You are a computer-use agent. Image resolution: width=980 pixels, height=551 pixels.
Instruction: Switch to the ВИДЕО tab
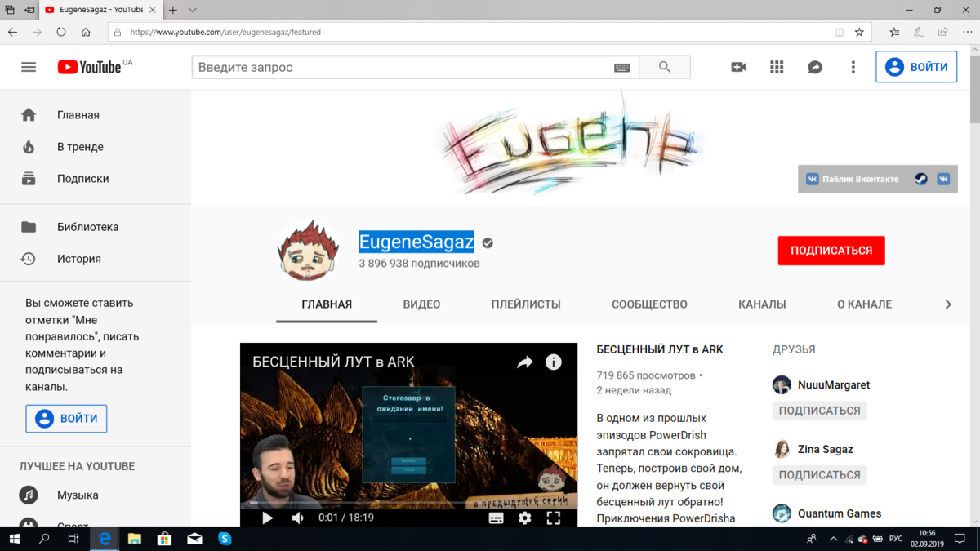(421, 304)
